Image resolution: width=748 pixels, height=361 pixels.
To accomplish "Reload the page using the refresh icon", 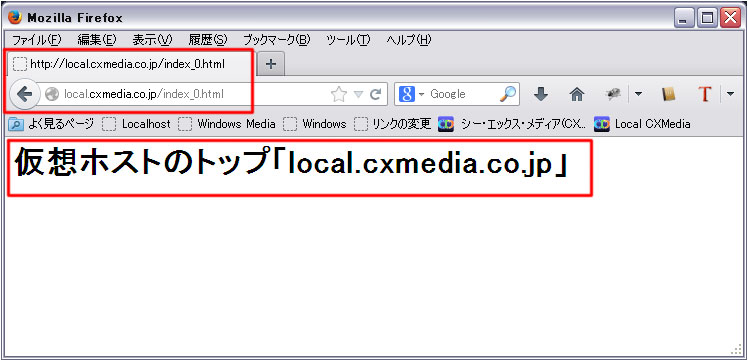I will point(376,94).
